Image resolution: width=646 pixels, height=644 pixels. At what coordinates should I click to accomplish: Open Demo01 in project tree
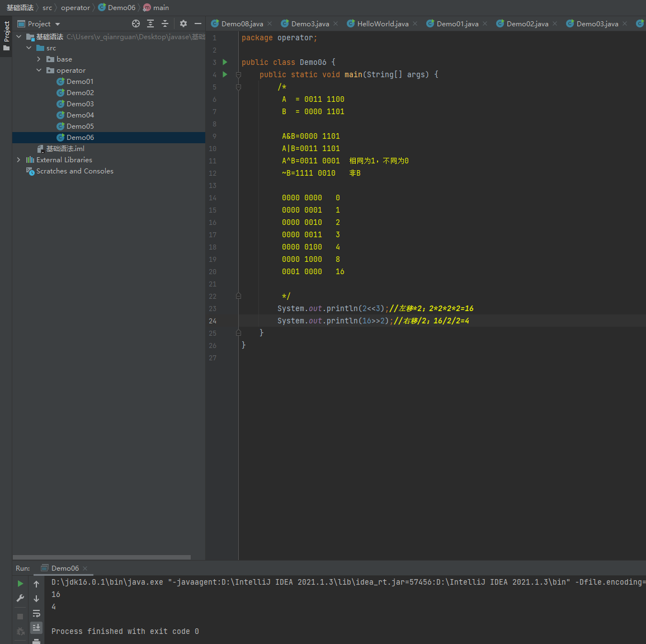point(80,82)
